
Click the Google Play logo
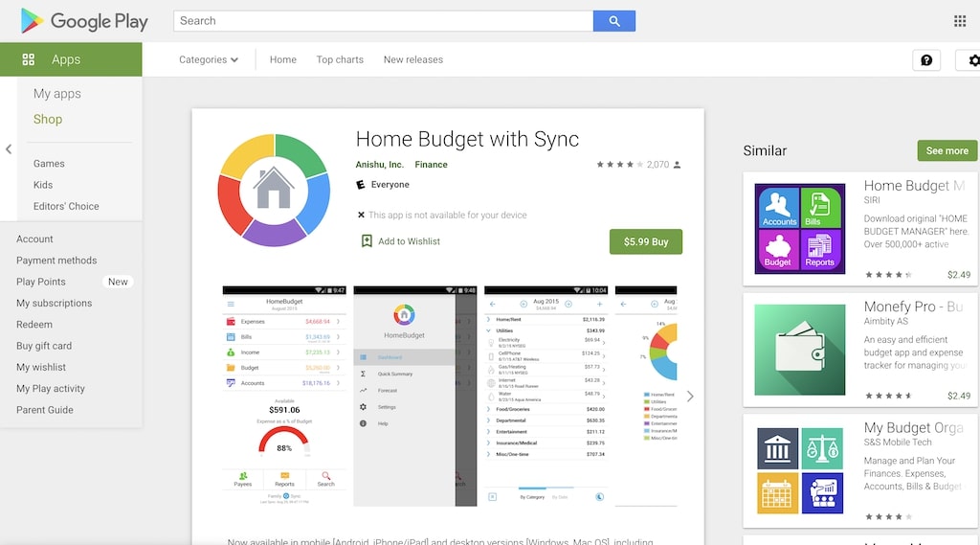84,21
